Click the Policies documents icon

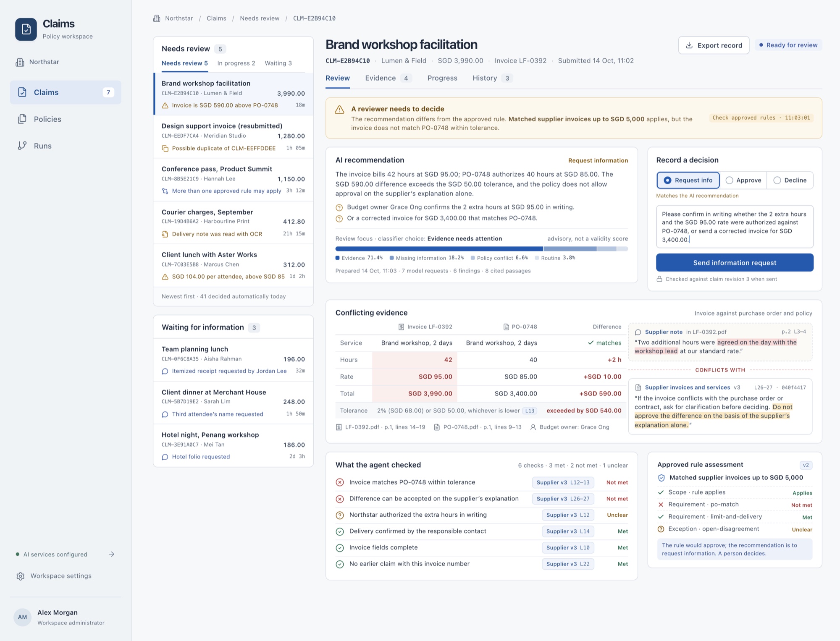[x=22, y=119]
